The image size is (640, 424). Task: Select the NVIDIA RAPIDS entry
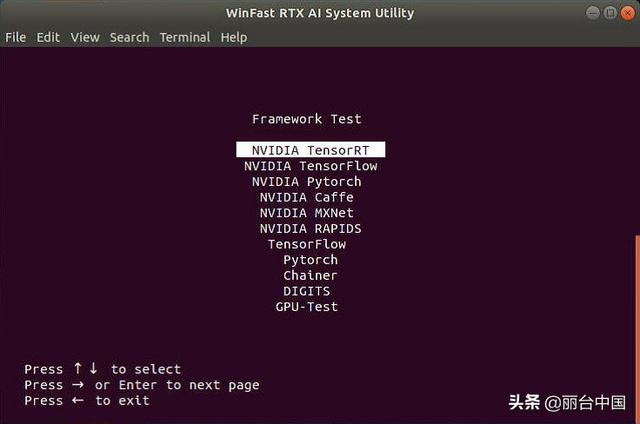(x=311, y=229)
